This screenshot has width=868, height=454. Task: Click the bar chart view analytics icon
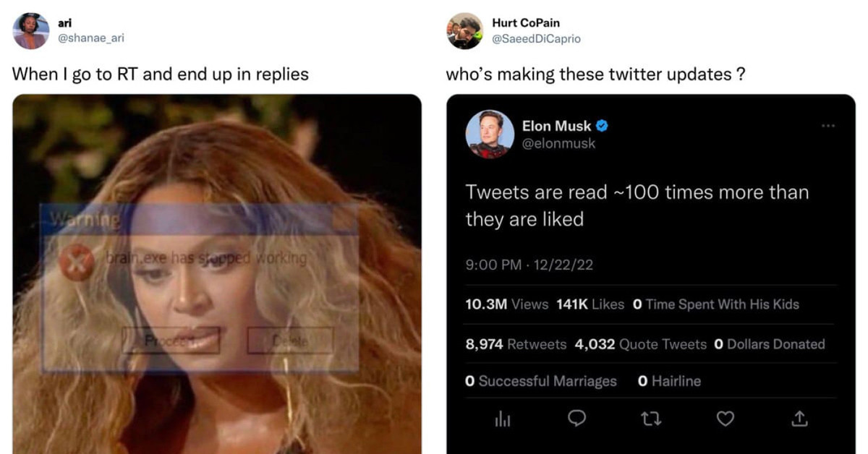click(x=503, y=419)
